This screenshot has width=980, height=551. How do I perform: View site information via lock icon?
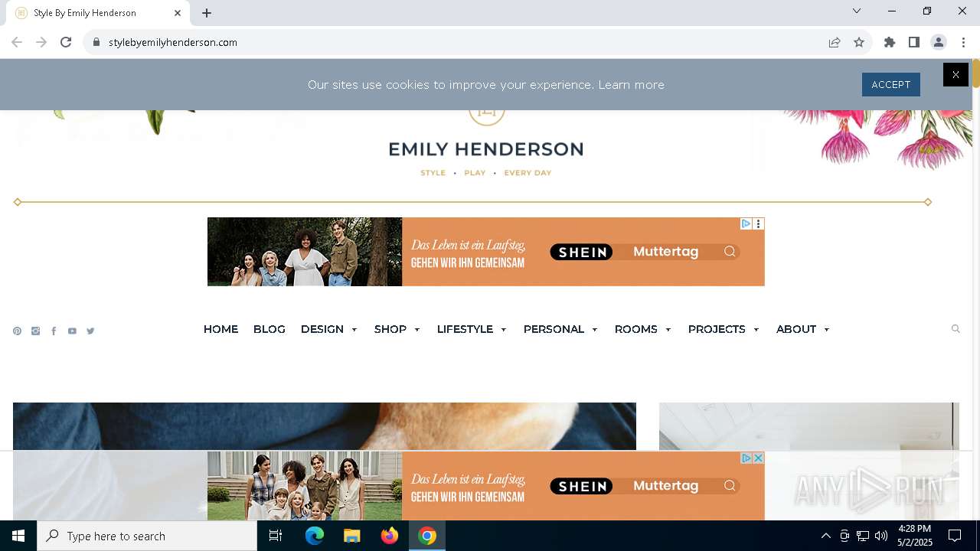[96, 42]
